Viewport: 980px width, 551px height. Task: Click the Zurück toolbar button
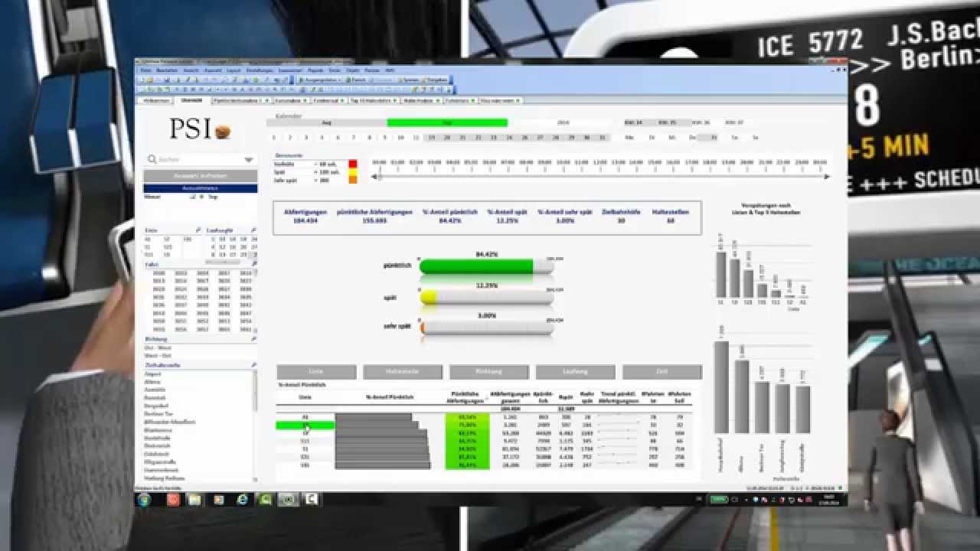pyautogui.click(x=357, y=80)
